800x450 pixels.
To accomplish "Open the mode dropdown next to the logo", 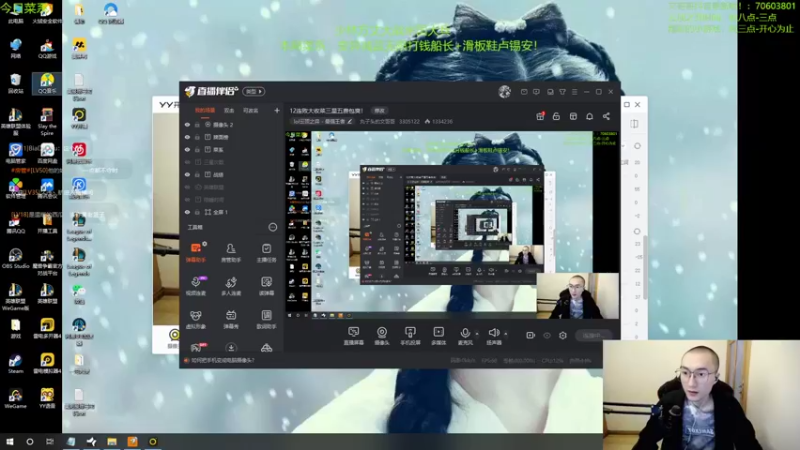I will (x=254, y=92).
